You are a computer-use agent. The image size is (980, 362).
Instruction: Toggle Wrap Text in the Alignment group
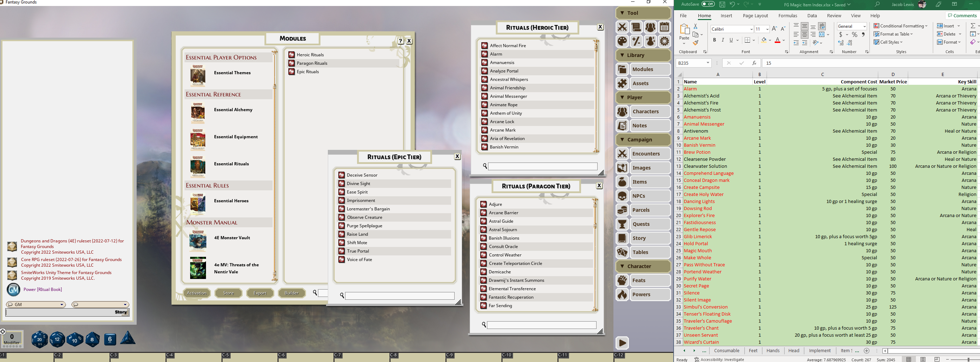click(822, 26)
